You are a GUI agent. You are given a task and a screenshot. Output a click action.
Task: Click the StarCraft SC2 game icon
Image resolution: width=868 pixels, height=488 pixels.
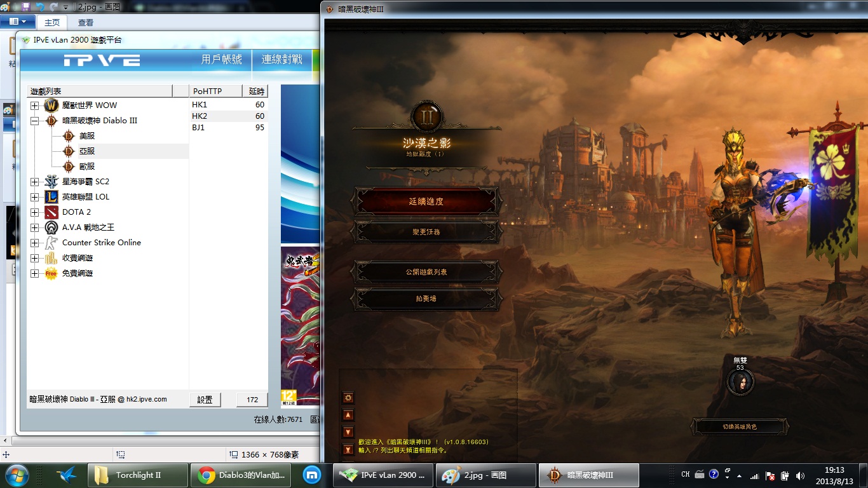pyautogui.click(x=51, y=182)
